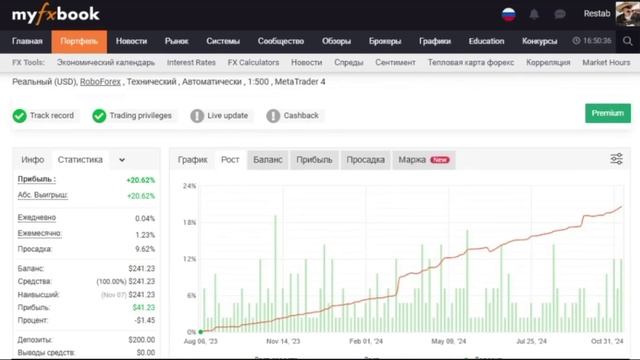Screen dimensions: 640x360
Task: Open the Новости main menu item
Action: (x=131, y=41)
